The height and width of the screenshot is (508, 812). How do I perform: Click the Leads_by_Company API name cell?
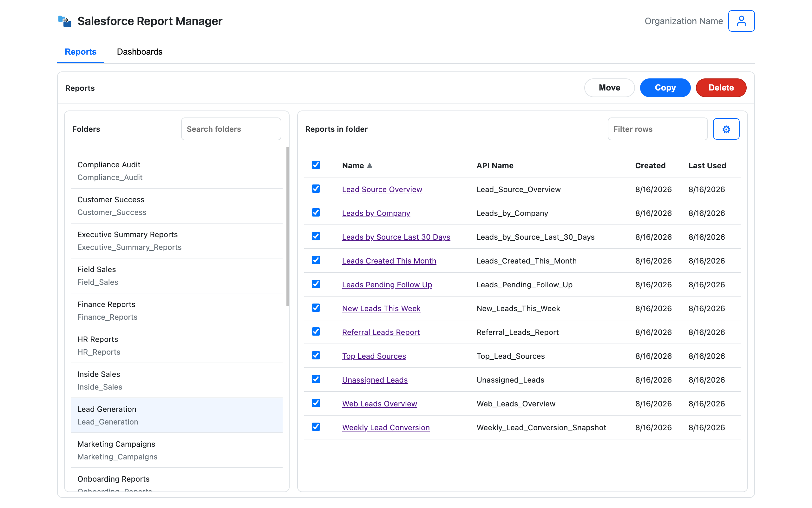(512, 213)
